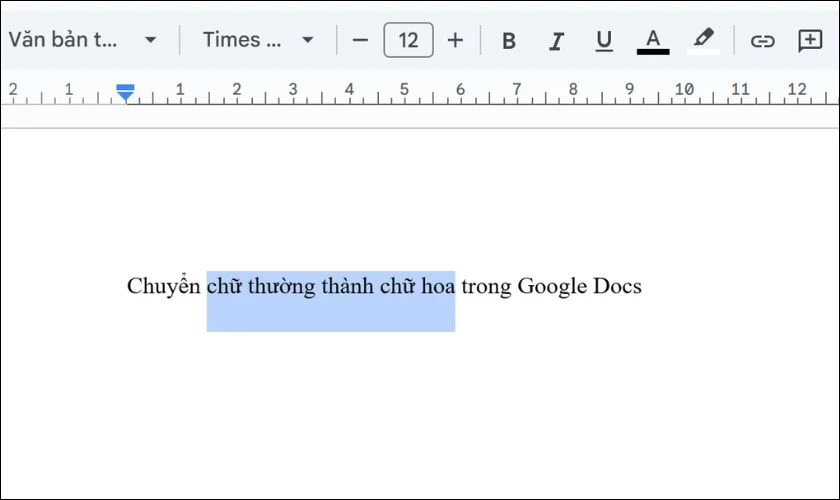
Task: Click the highlighted text 'chữ thường thành chữ hoa'
Action: pos(331,286)
